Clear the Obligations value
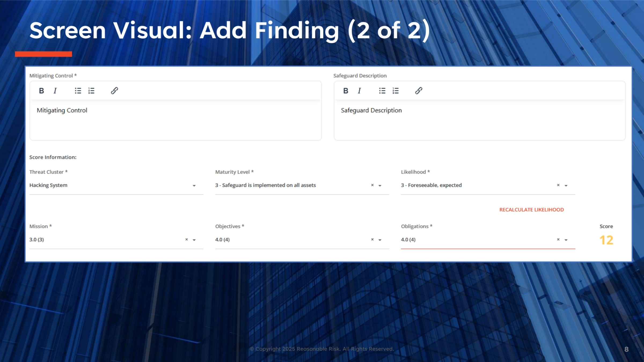The height and width of the screenshot is (362, 644). 558,239
